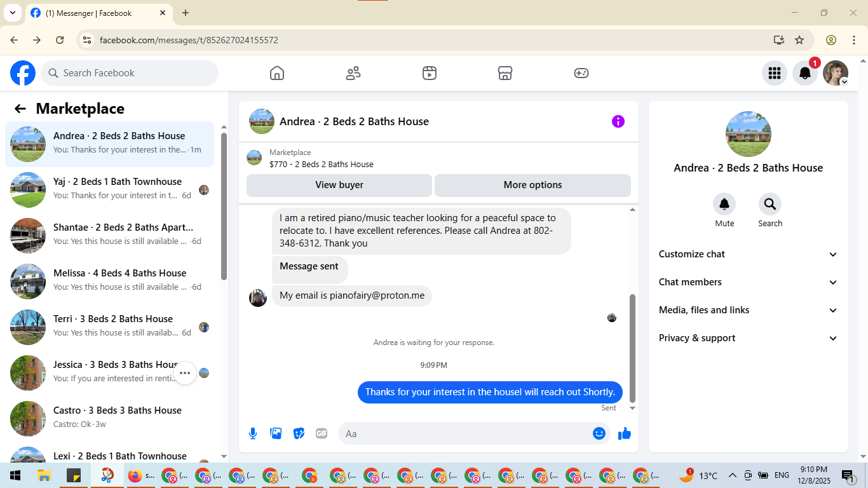Open conversation information purple icon
868x488 pixels.
pyautogui.click(x=618, y=121)
